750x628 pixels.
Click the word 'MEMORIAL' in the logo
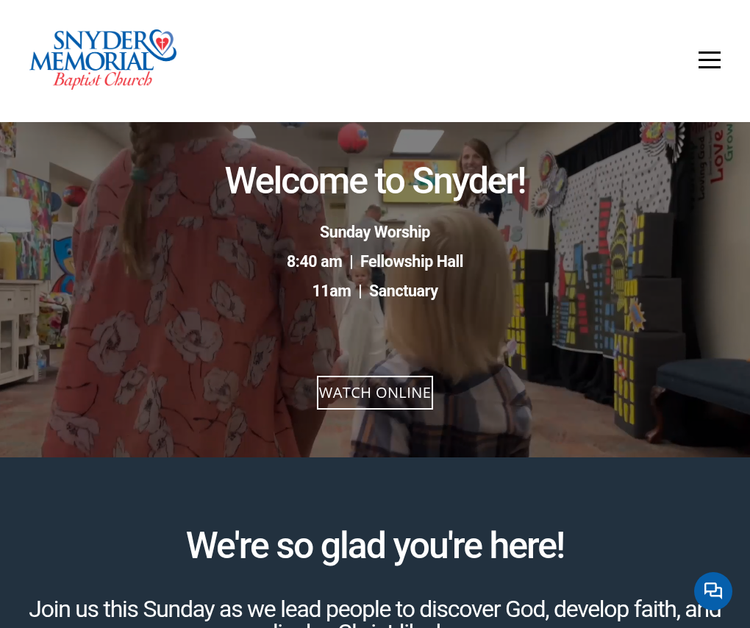click(x=92, y=62)
